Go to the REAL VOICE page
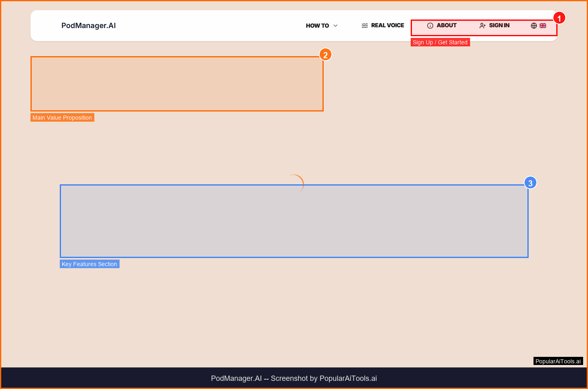Image resolution: width=588 pixels, height=389 pixels. pyautogui.click(x=387, y=25)
